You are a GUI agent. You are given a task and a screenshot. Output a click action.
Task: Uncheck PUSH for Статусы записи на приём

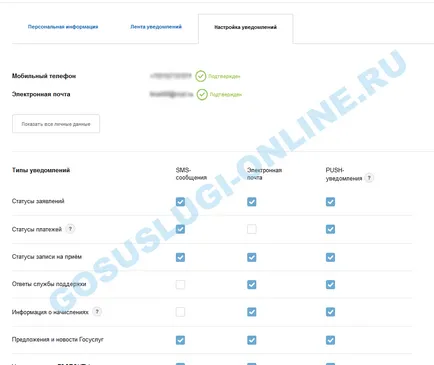(x=330, y=257)
